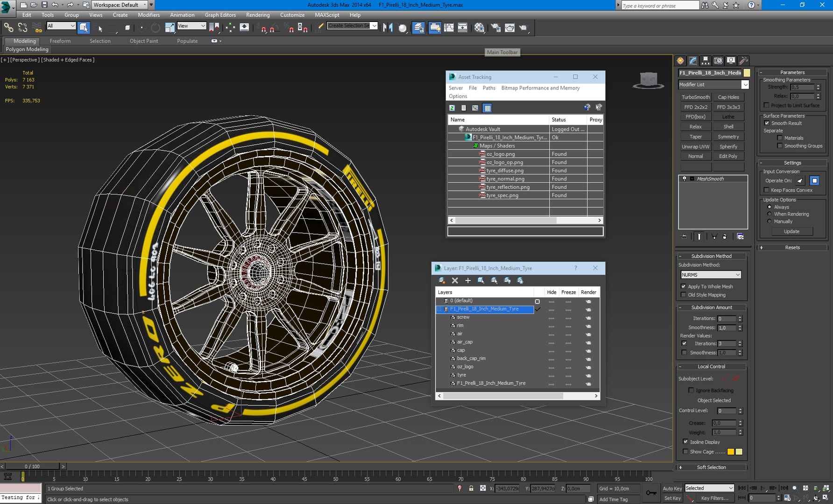Click the Iterations input field
This screenshot has width=833, height=504.
[727, 319]
